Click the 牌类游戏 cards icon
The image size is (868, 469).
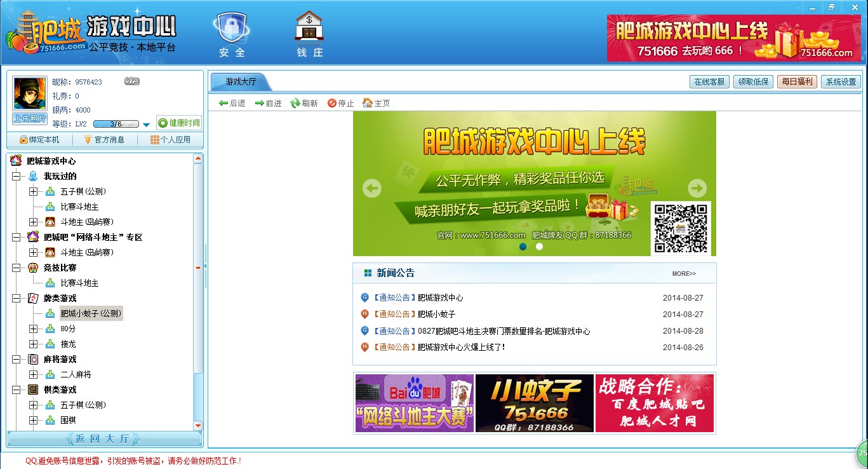coord(33,298)
